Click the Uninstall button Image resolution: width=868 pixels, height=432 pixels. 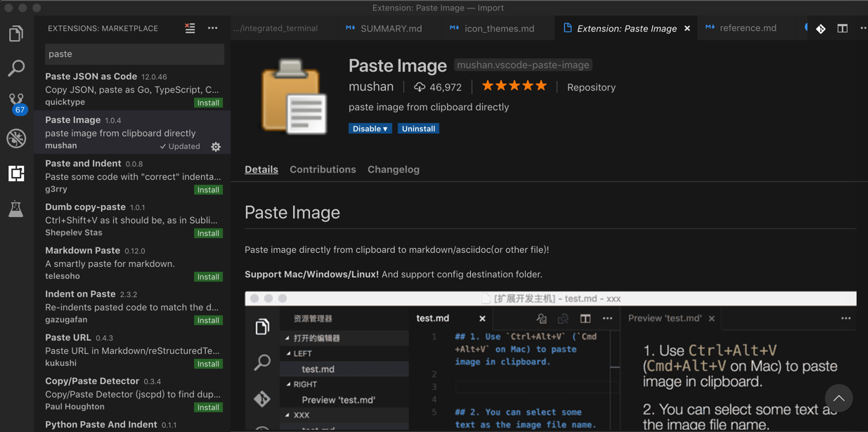[x=418, y=129]
